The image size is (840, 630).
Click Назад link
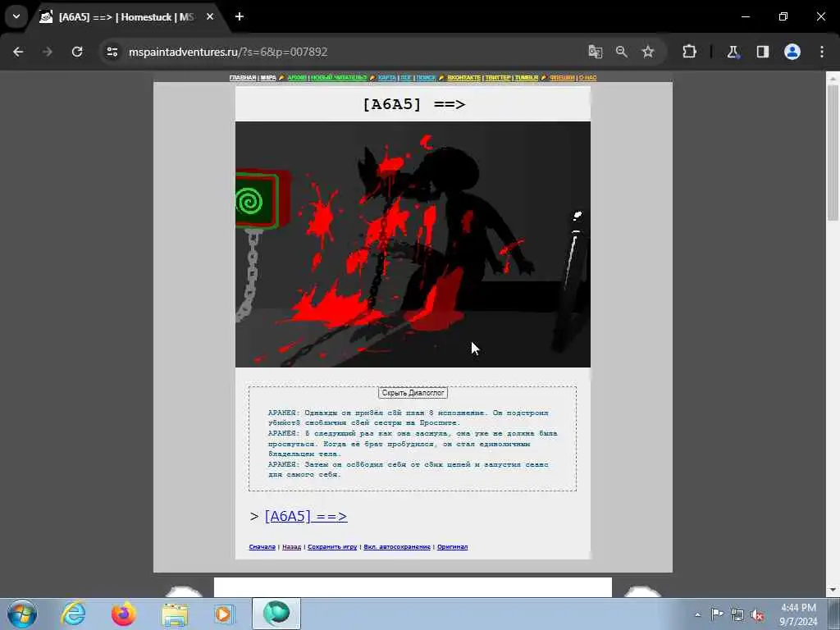(291, 547)
